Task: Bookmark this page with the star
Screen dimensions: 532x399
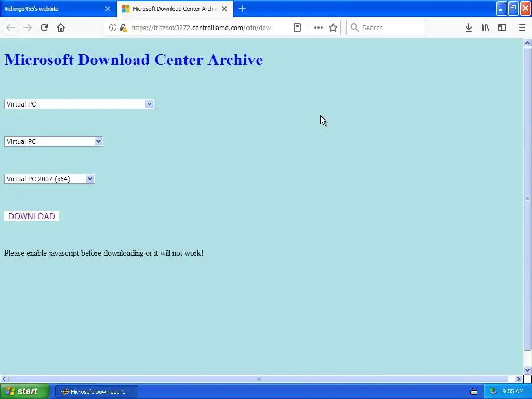Action: pyautogui.click(x=333, y=28)
